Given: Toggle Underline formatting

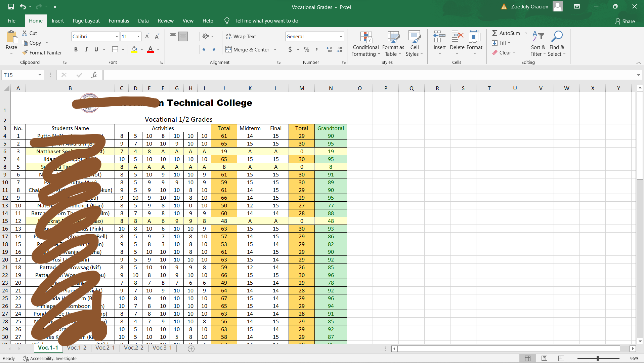Looking at the screenshot, I should [96, 49].
